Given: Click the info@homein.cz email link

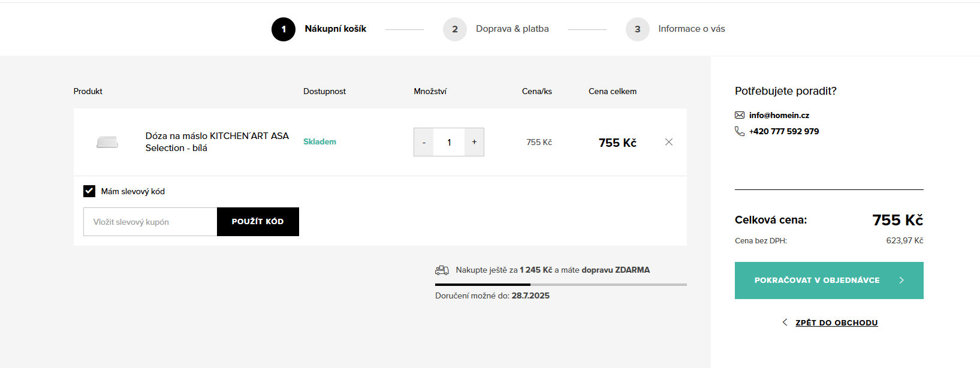Looking at the screenshot, I should pos(779,115).
